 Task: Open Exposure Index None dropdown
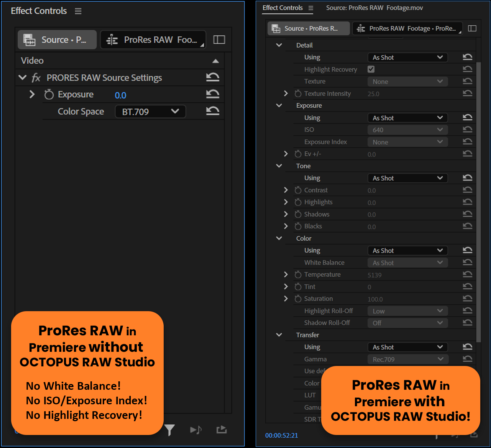408,142
